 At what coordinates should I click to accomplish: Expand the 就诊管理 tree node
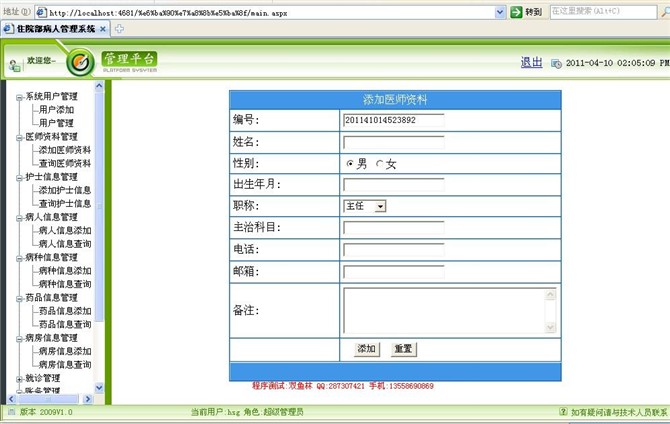(19, 379)
